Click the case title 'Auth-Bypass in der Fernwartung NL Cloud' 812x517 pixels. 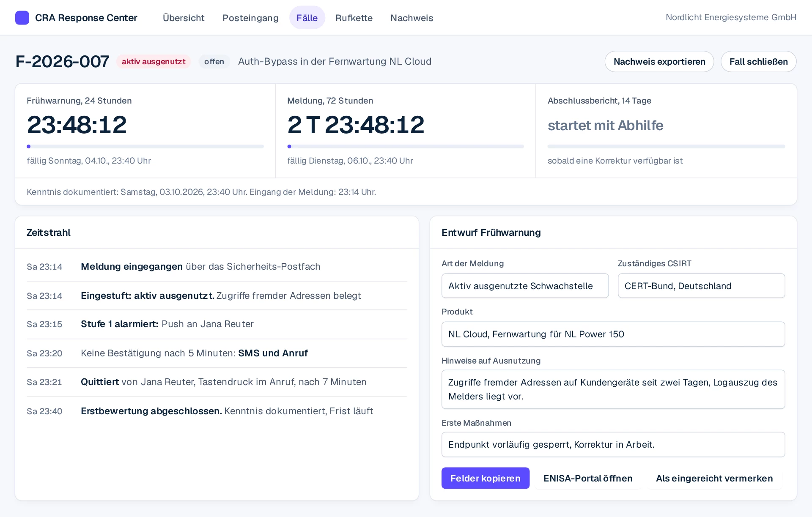[335, 62]
